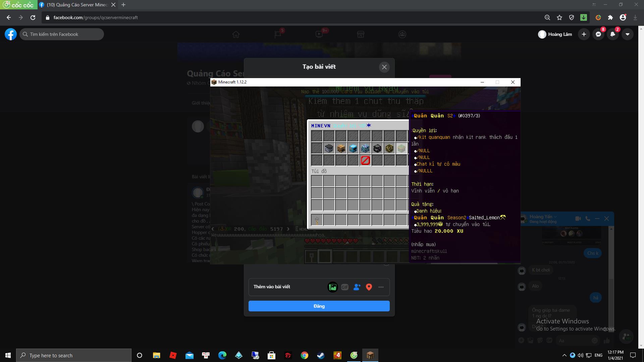Start video call with Hoàng Yến
The width and height of the screenshot is (644, 362).
(x=578, y=219)
